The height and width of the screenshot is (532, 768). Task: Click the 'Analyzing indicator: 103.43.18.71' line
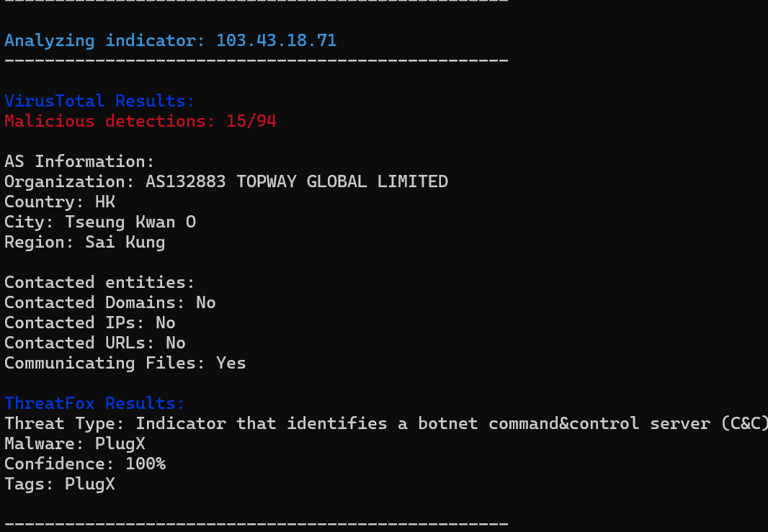coord(171,40)
